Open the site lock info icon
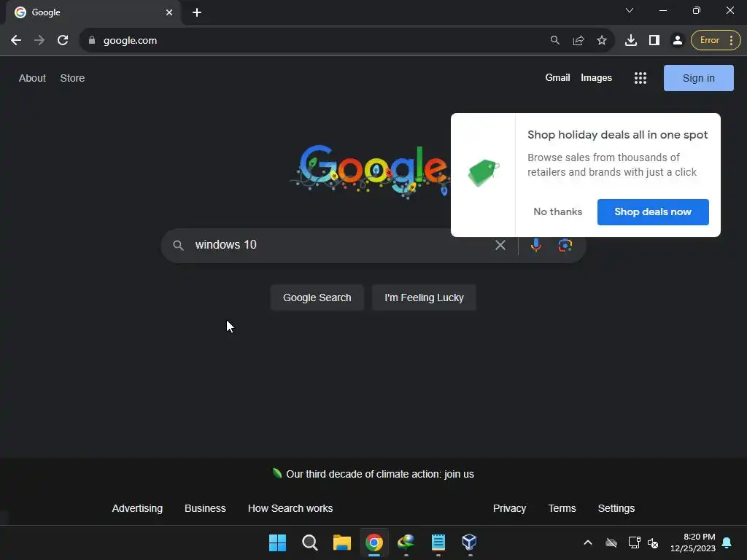The height and width of the screenshot is (560, 747). click(92, 41)
